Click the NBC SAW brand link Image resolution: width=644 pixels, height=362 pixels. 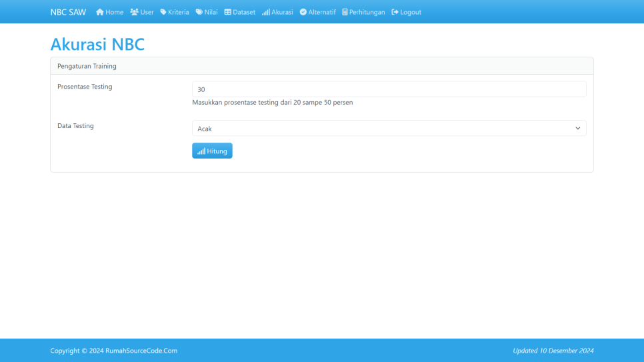tap(68, 12)
